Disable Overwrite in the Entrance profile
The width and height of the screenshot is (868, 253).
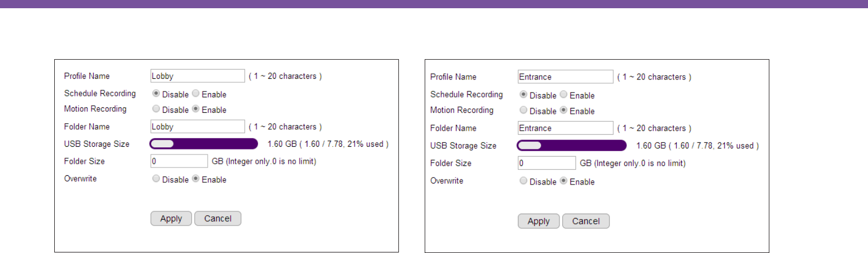(x=523, y=181)
